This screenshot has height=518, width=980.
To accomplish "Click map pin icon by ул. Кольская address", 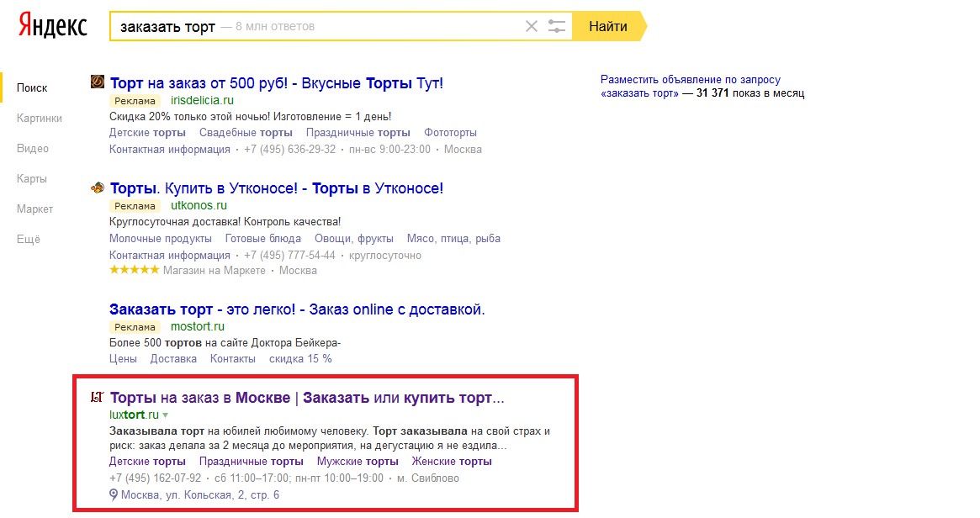I will (x=113, y=495).
